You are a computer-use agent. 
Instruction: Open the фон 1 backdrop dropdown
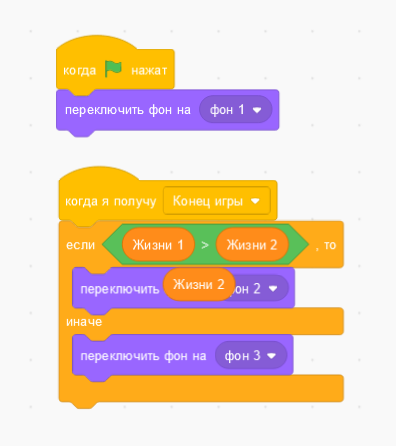[236, 110]
